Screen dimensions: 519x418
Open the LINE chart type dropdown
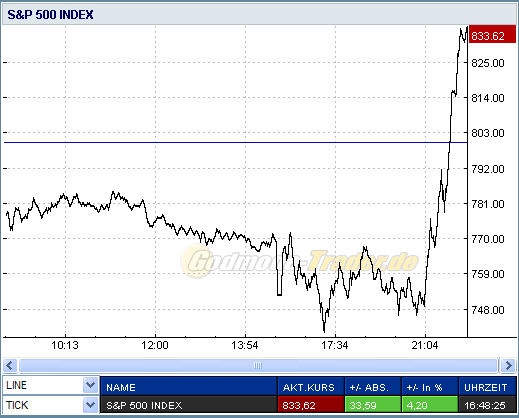click(51, 385)
